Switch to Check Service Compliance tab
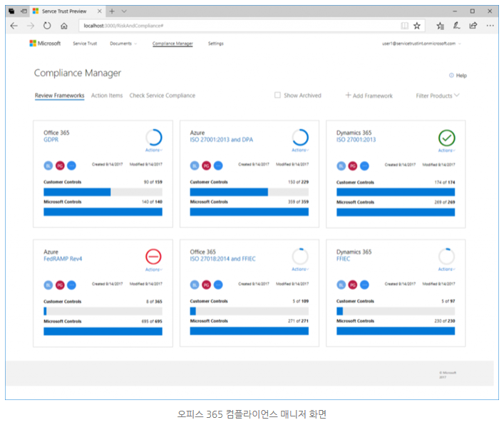Screen dimensions: 504x425 (x=162, y=96)
